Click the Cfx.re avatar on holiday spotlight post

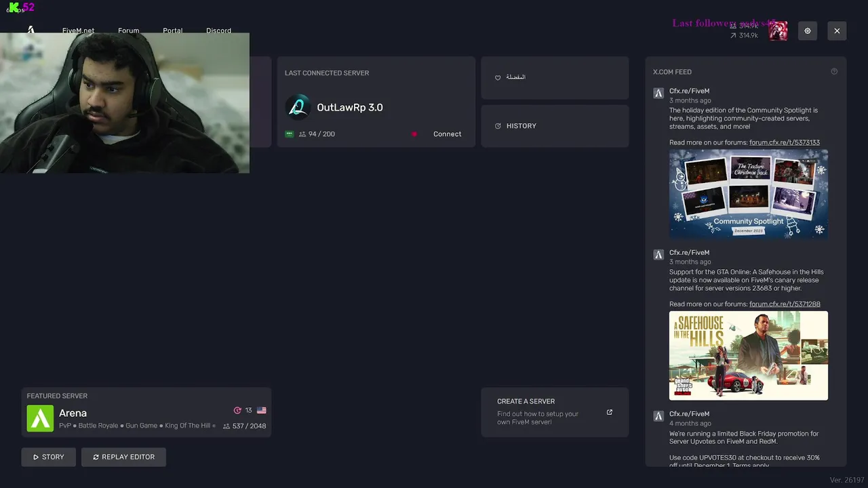[658, 94]
